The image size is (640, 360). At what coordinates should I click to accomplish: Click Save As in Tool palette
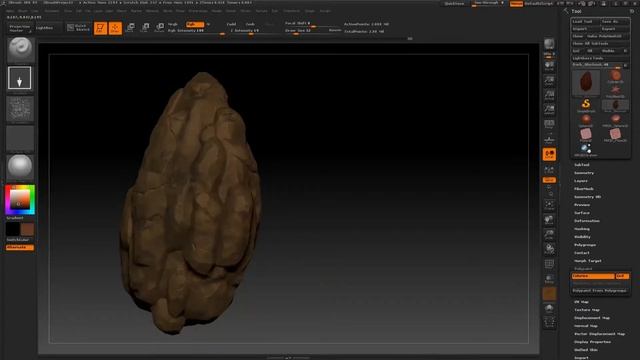click(615, 22)
